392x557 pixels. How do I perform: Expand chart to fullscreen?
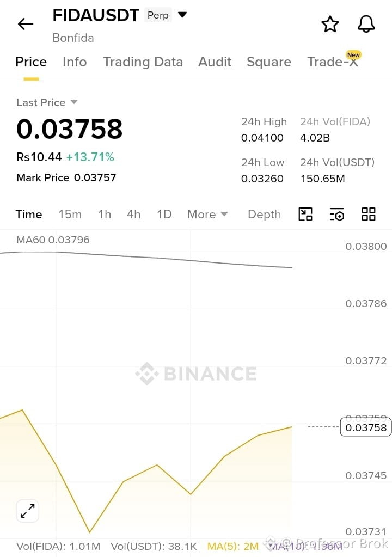click(27, 511)
